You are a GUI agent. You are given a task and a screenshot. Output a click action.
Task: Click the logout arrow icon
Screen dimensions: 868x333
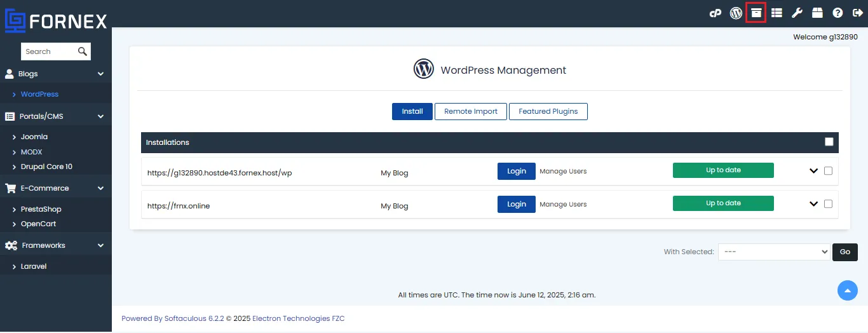(857, 13)
